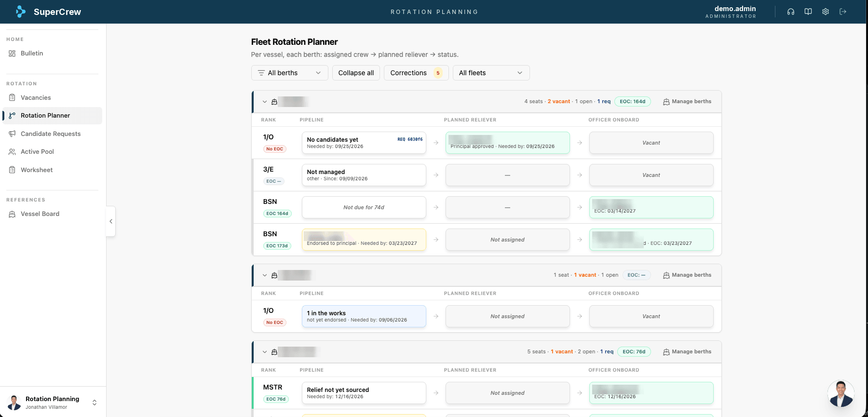The height and width of the screenshot is (417, 868).
Task: Click ship icon of vessel with 1 seat
Action: coord(274,275)
